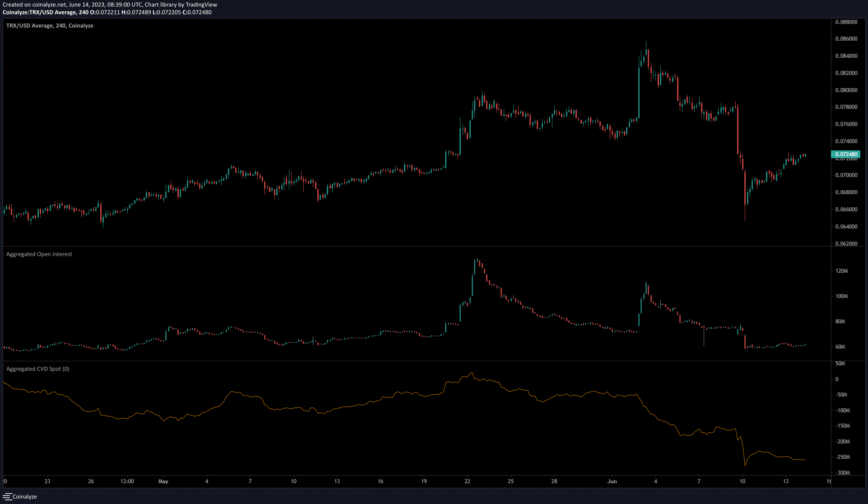The image size is (868, 504).
Task: Click the 7 label after Jun on time axis
Action: [x=699, y=481]
